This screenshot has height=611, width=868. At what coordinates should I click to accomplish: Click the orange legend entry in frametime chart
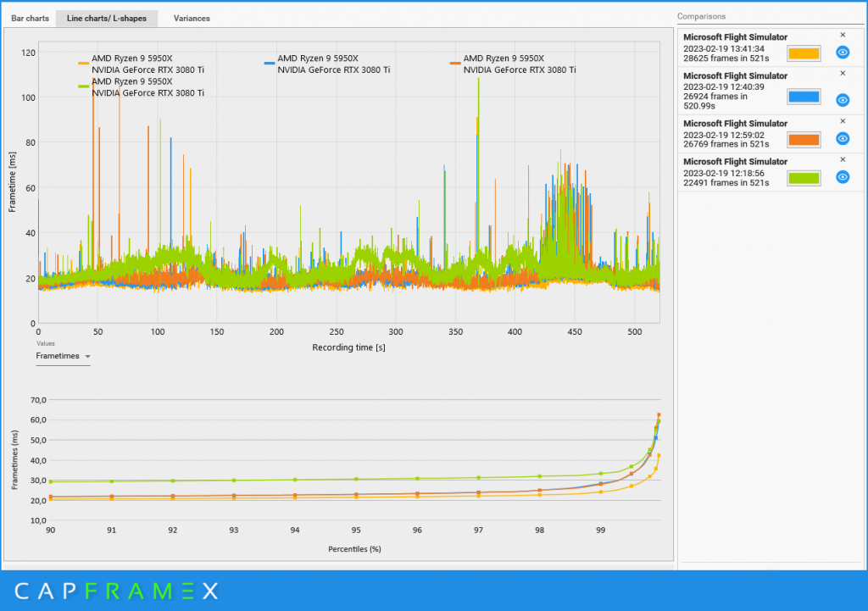point(513,64)
